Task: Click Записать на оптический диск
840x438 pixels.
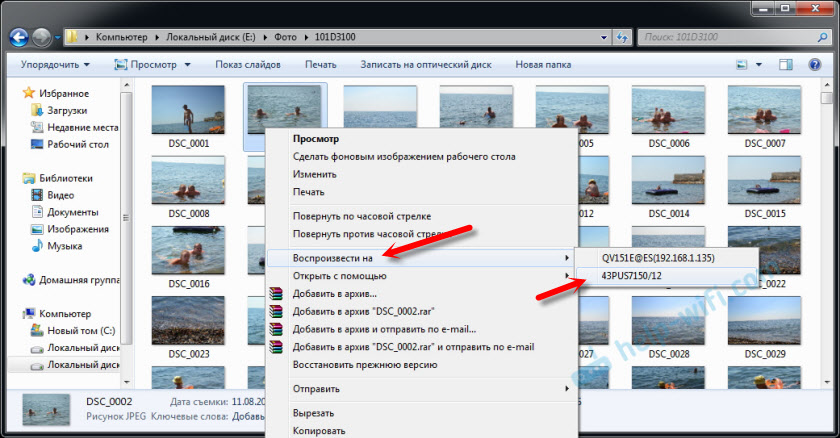Action: pos(426,65)
